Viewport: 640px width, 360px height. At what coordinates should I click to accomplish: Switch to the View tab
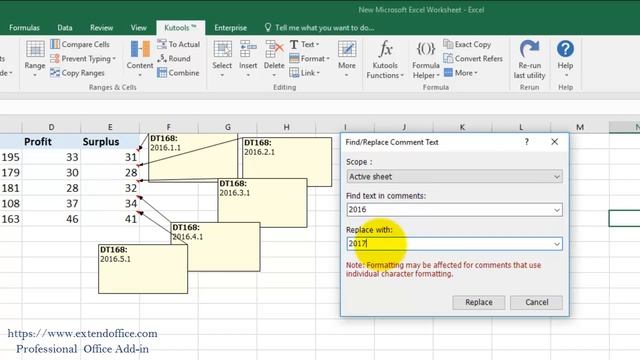pos(138,28)
